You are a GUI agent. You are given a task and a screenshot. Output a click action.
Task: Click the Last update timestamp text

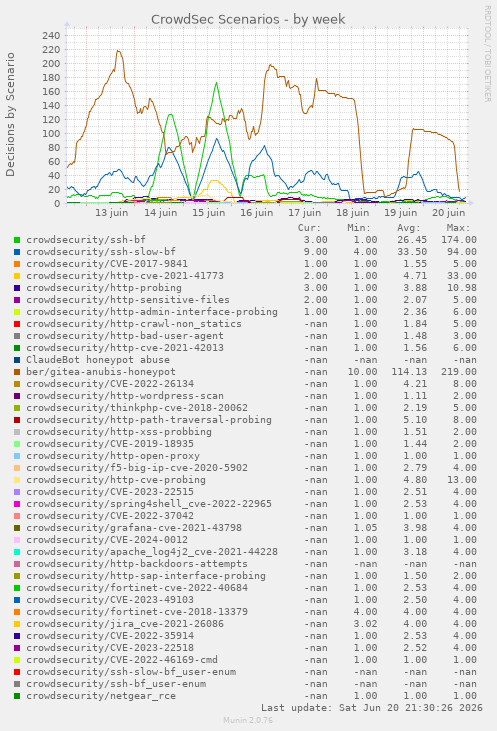click(372, 708)
